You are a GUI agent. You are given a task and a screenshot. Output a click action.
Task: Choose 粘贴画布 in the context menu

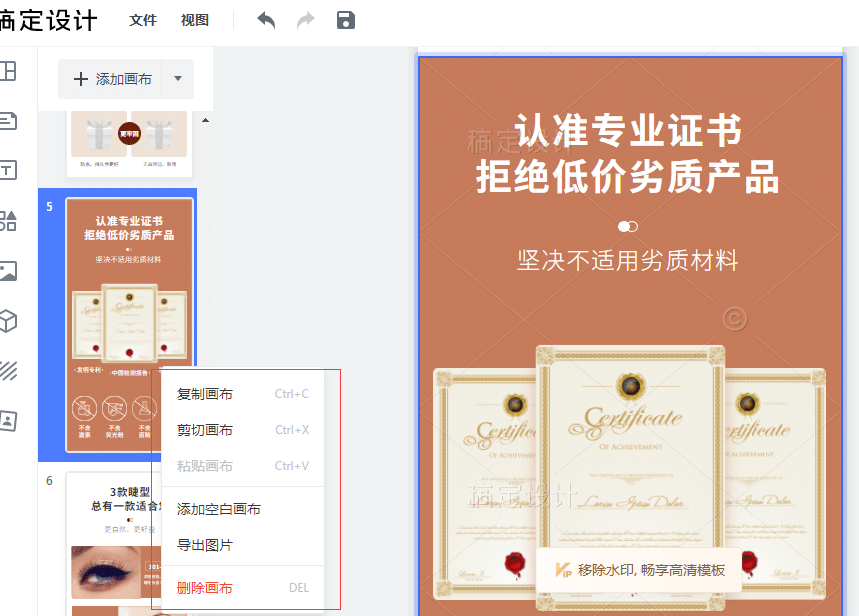243,466
